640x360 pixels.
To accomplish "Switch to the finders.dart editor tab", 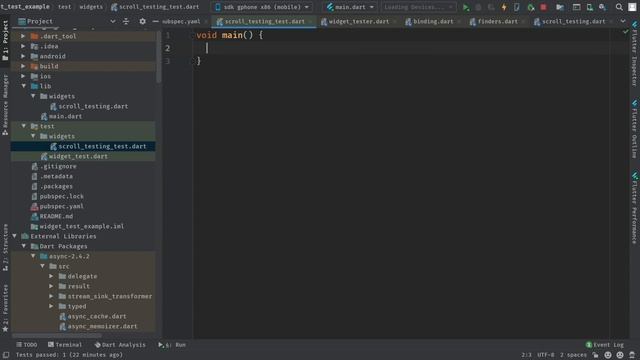I will (x=498, y=21).
